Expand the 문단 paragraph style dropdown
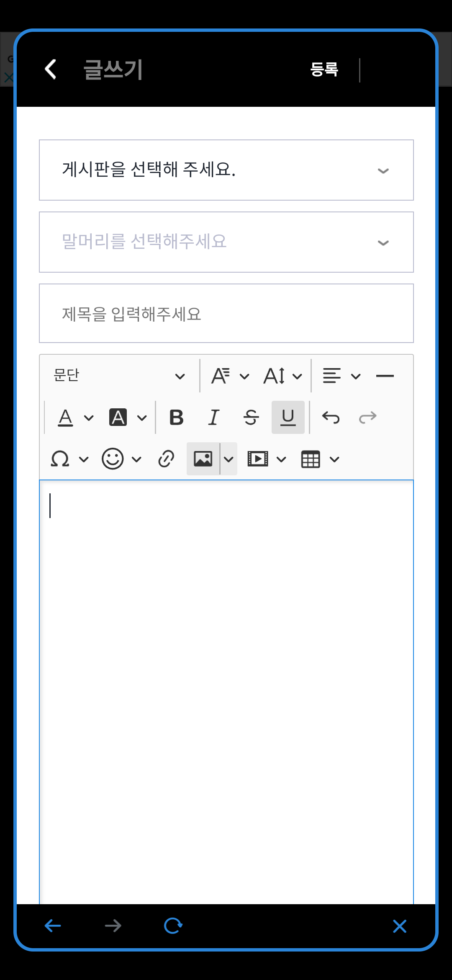Image resolution: width=452 pixels, height=980 pixels. (x=120, y=376)
